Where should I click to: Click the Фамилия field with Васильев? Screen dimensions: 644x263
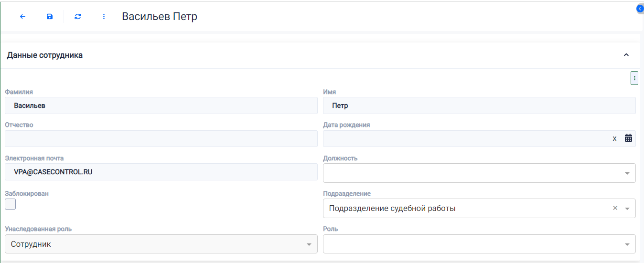(x=161, y=105)
